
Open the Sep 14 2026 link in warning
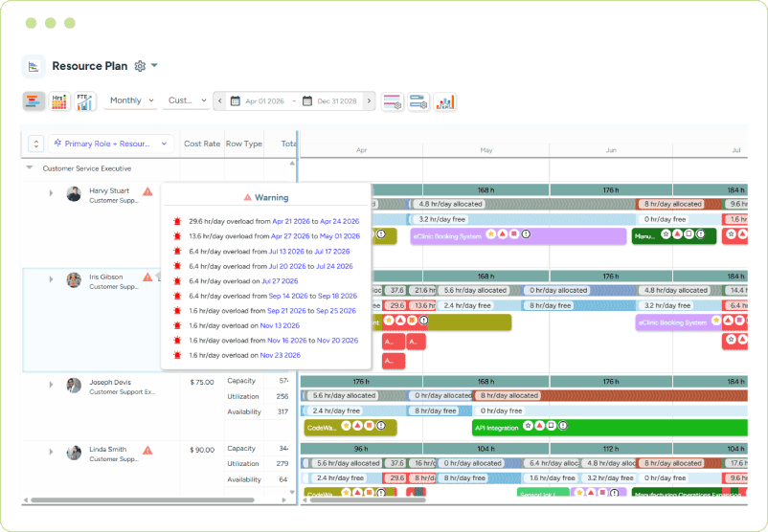click(x=288, y=296)
